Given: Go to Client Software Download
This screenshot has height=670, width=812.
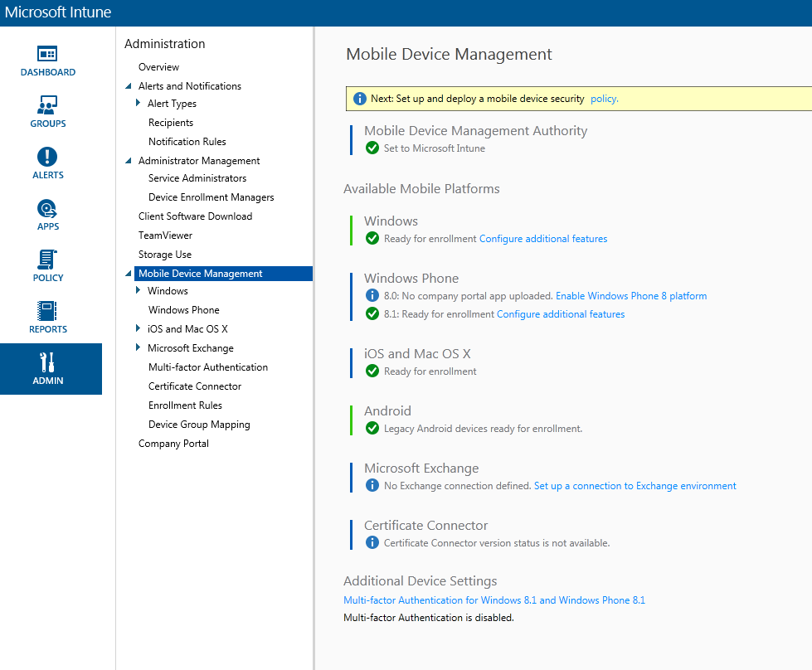Looking at the screenshot, I should point(195,216).
